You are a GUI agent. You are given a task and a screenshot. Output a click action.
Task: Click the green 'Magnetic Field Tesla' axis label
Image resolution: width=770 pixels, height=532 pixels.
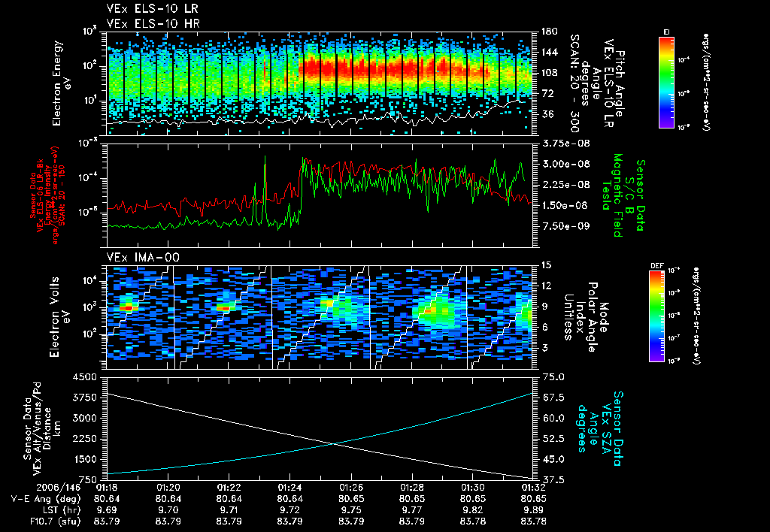(612, 195)
